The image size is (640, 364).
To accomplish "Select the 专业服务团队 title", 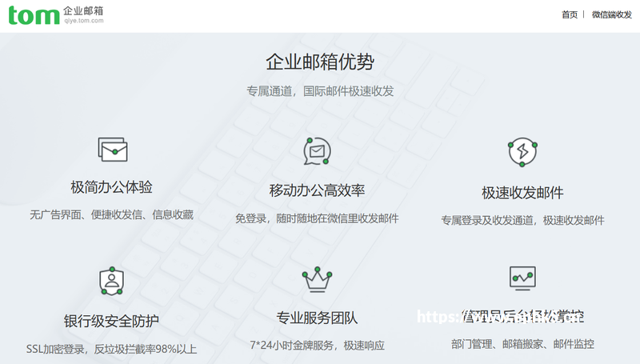I will pyautogui.click(x=317, y=318).
